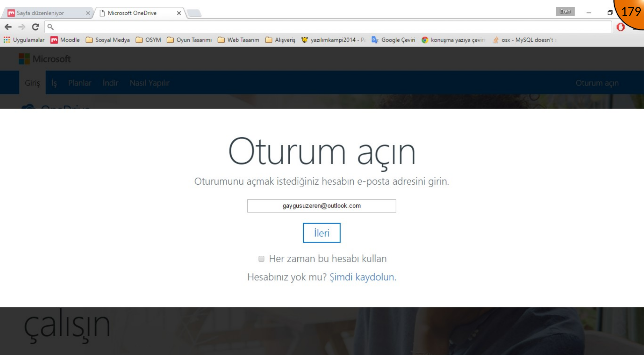The height and width of the screenshot is (362, 644).
Task: Check Her zaman bu hesabı kullan
Action: (261, 259)
